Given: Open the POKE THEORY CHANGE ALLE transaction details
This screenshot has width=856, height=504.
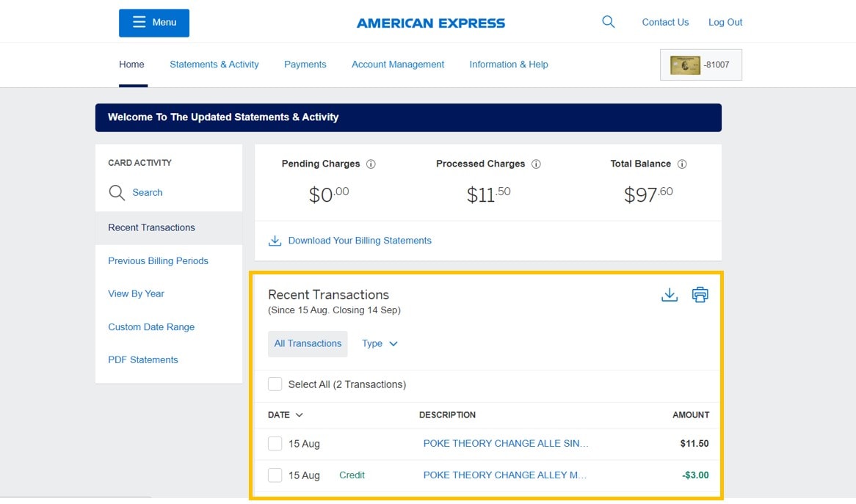Looking at the screenshot, I should (505, 443).
